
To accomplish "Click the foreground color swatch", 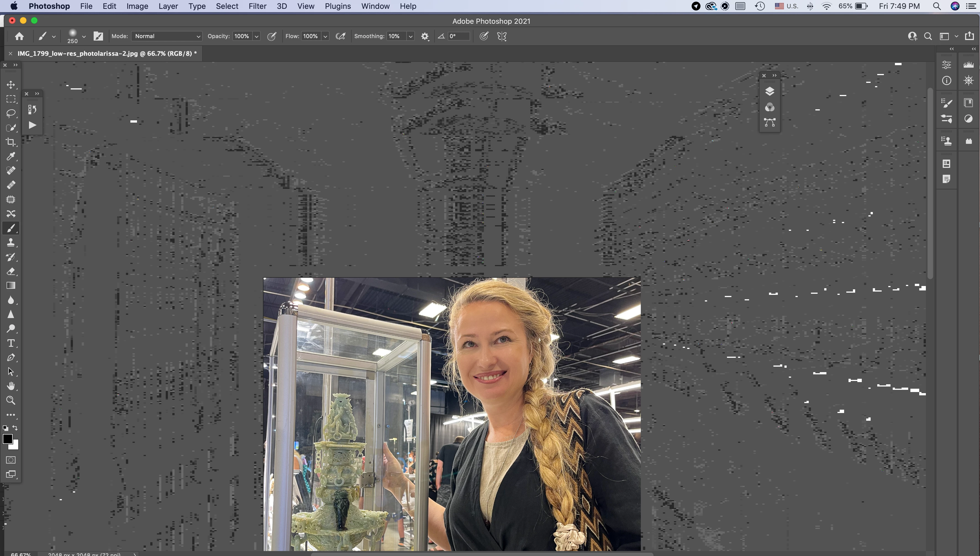I will 7,439.
